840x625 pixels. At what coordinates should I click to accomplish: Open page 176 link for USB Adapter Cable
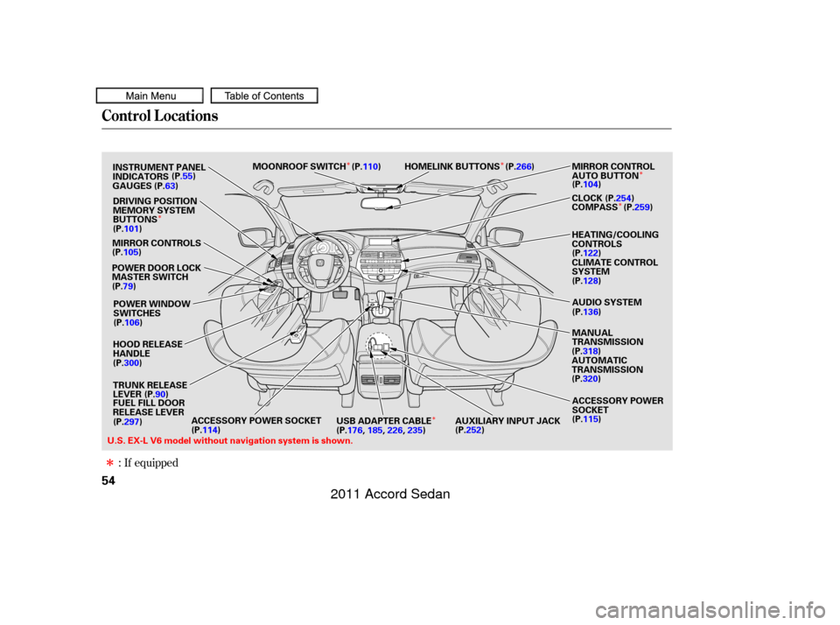tap(354, 430)
